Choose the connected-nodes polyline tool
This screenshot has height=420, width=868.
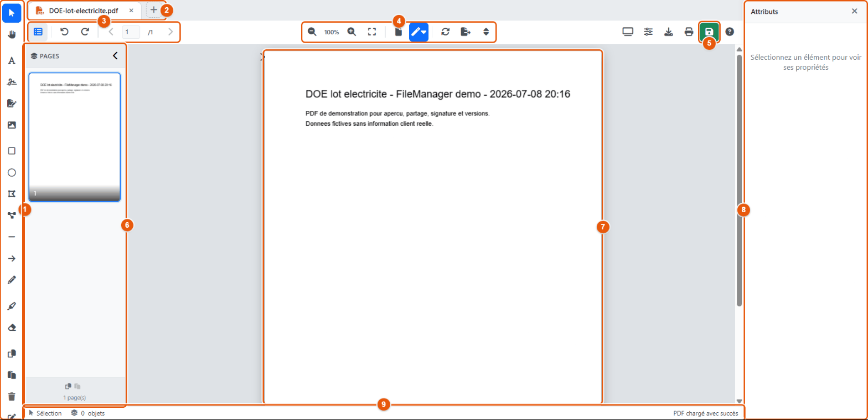(x=12, y=215)
